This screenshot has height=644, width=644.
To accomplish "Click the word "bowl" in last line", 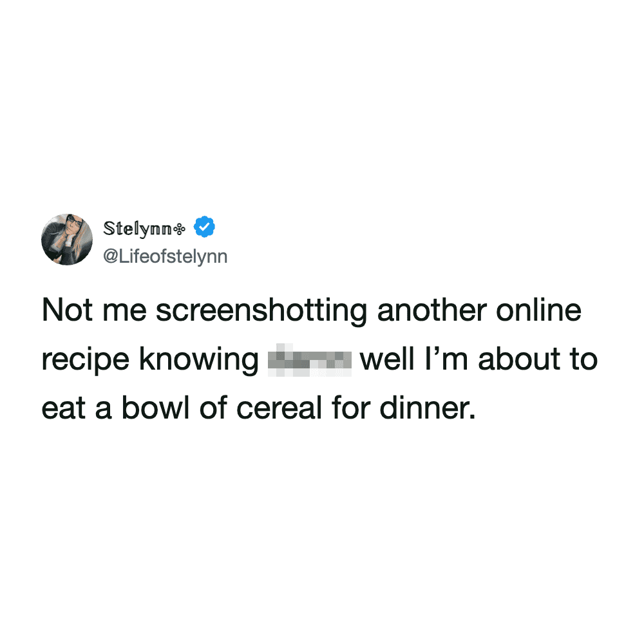I will point(156,409).
